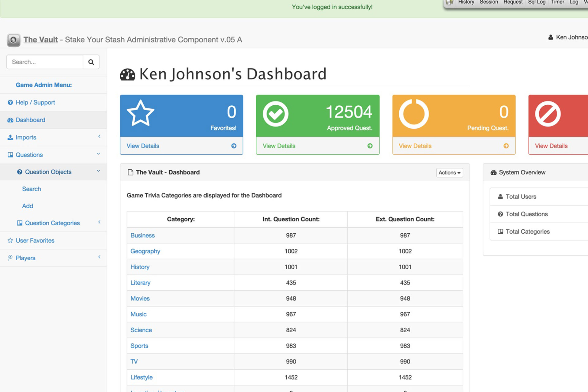The image size is (588, 392).
Task: Click the check-circle icon on Approved Quest card
Action: [x=275, y=114]
